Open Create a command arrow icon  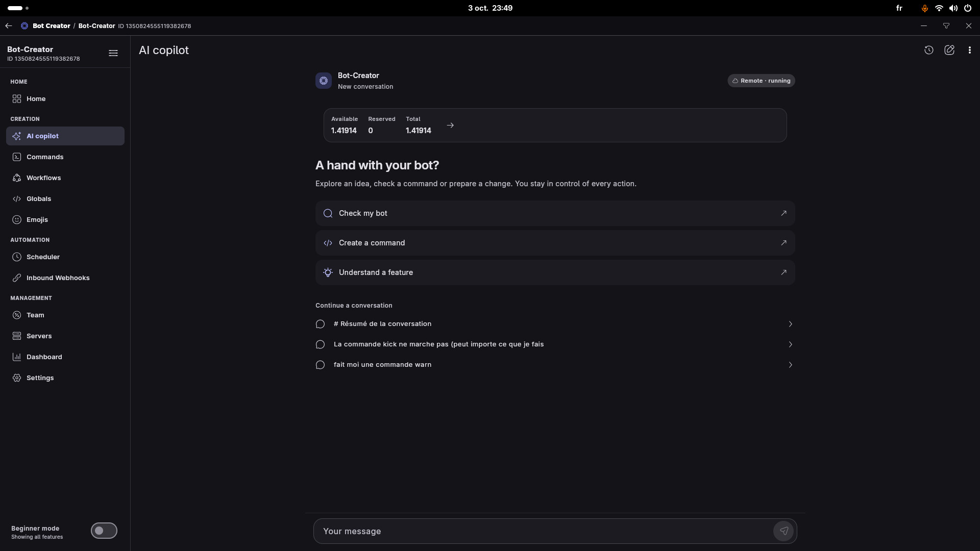coord(783,243)
